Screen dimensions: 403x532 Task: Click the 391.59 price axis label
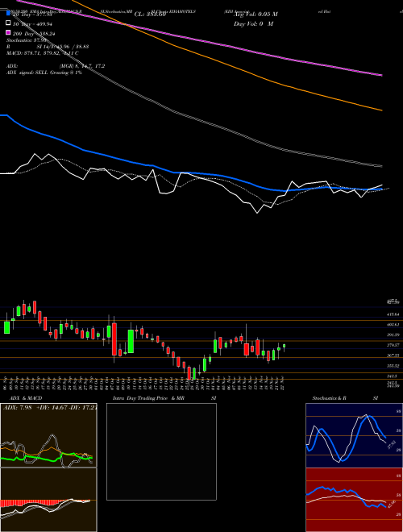393,335
